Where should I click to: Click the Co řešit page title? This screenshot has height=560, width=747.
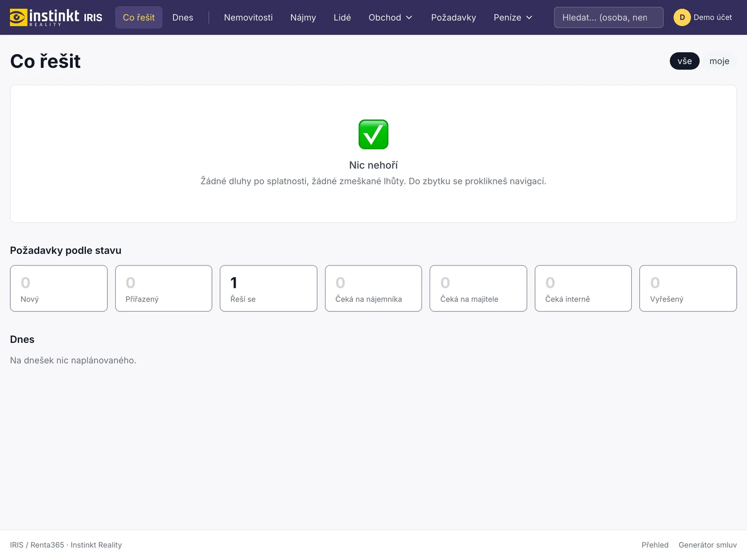click(45, 61)
